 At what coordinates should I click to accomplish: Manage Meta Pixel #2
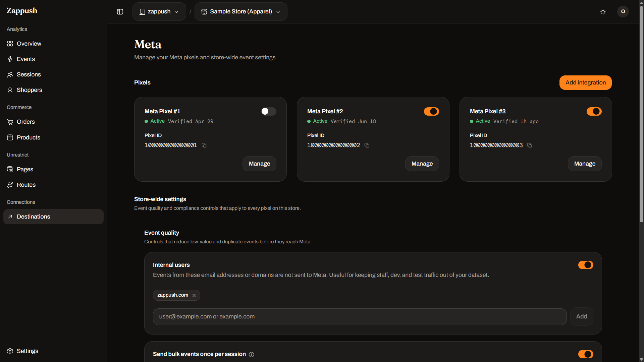pos(422,164)
